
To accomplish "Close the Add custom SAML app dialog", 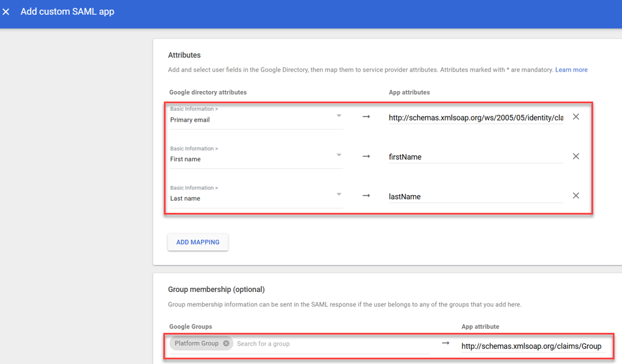I will [x=6, y=12].
